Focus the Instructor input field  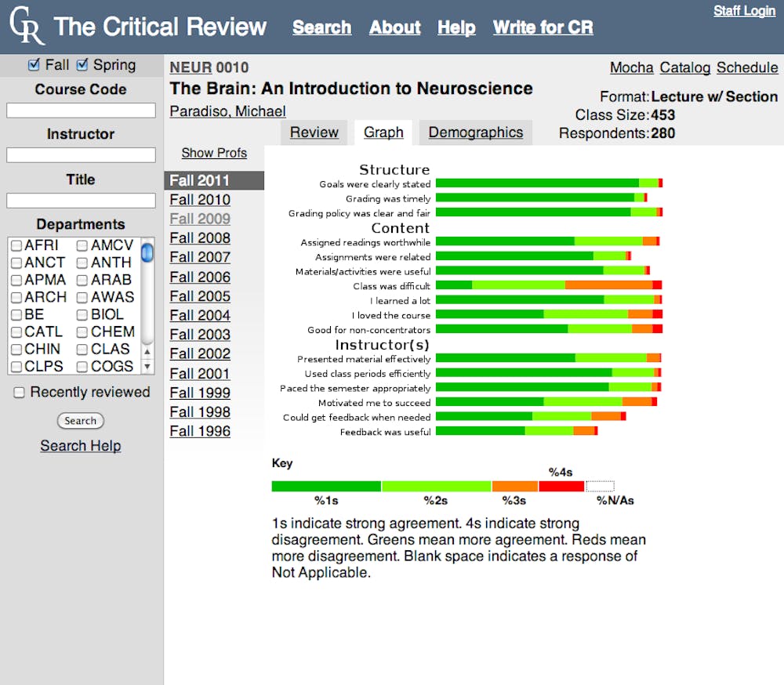coord(81,155)
